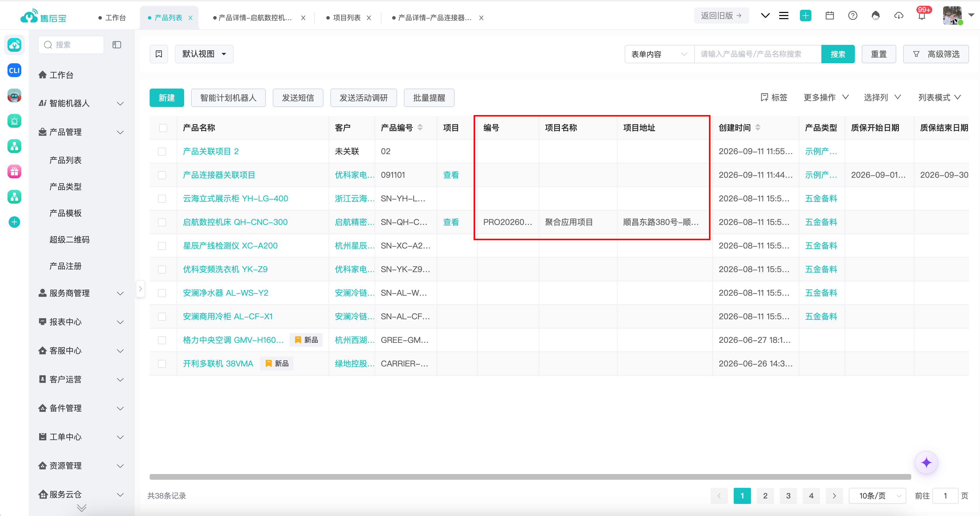Click the green plus quick-create icon in header
Screen dimensions: 980x516
805,16
